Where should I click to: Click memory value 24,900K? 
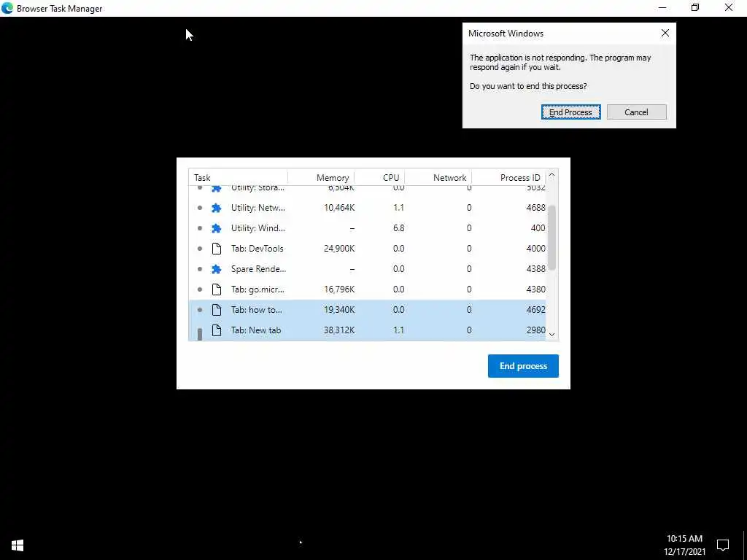coord(339,249)
